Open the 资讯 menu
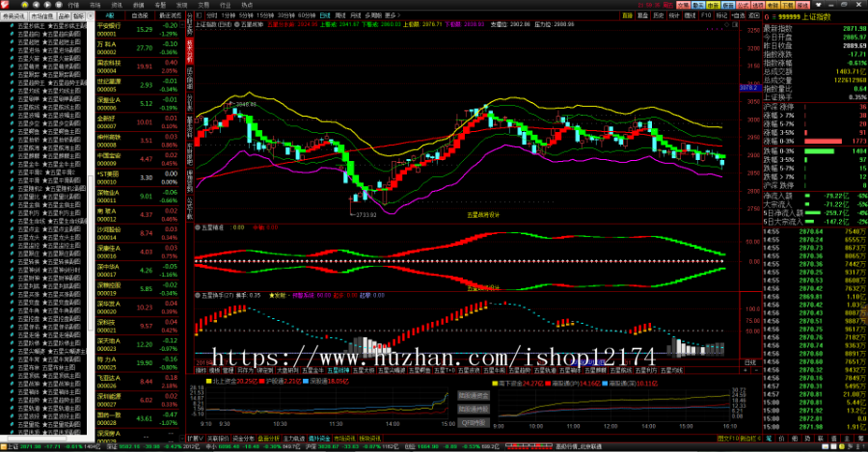This screenshot has width=868, height=452. point(117,5)
